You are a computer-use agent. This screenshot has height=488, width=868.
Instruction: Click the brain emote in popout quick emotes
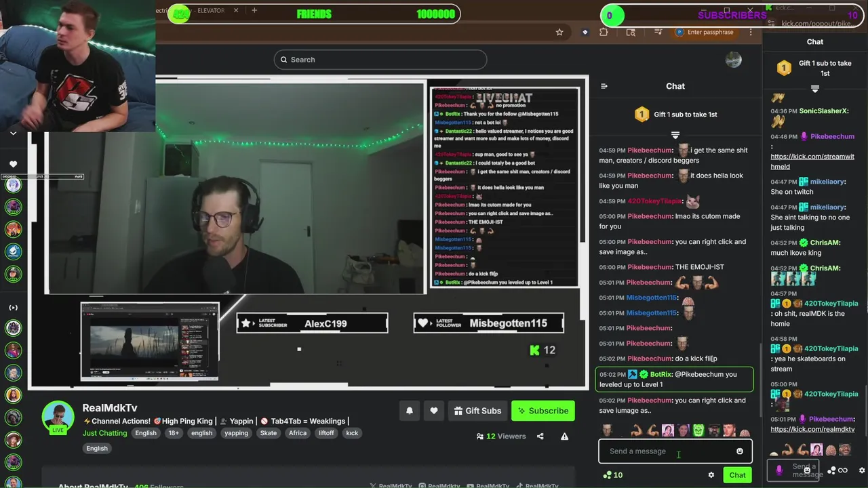831,450
